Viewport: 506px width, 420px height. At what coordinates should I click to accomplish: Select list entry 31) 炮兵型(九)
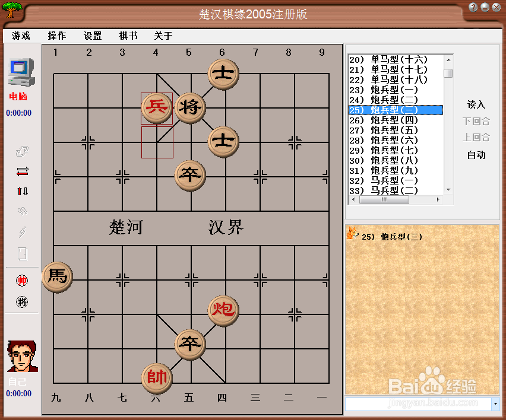(x=396, y=170)
